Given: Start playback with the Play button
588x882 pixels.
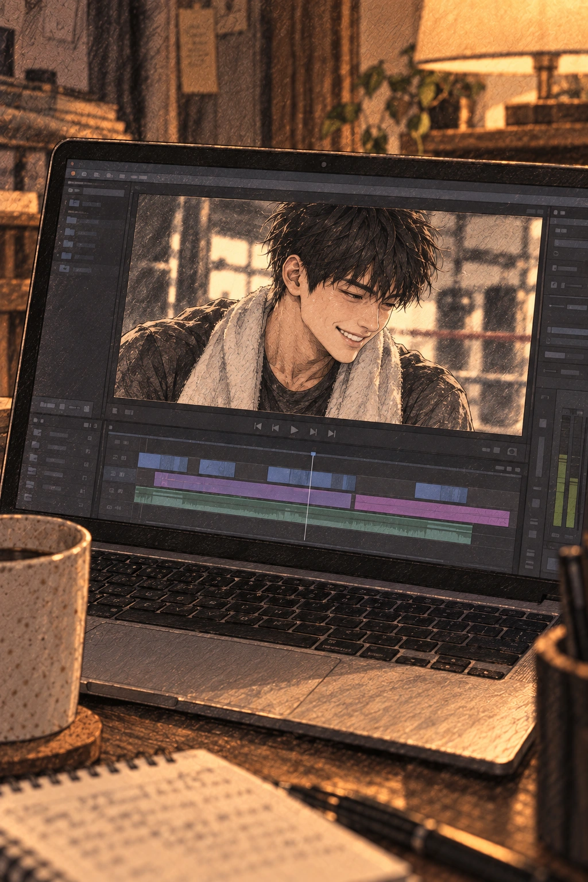Looking at the screenshot, I should [x=295, y=429].
